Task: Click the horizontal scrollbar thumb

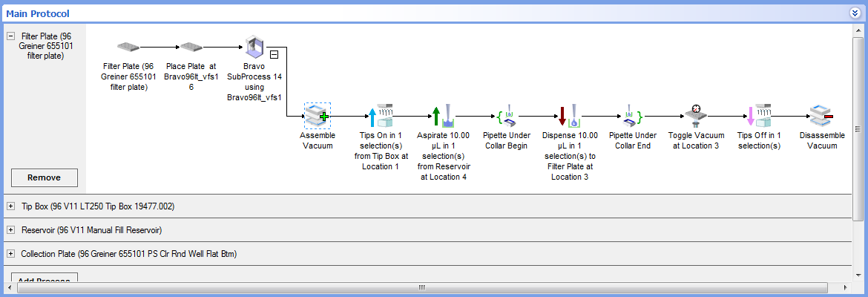Action: tap(423, 287)
